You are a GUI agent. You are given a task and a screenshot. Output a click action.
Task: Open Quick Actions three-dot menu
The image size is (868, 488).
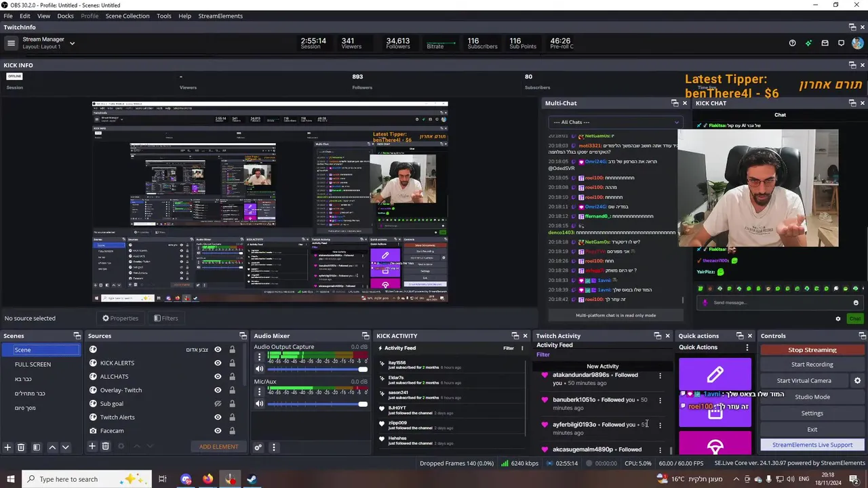747,348
